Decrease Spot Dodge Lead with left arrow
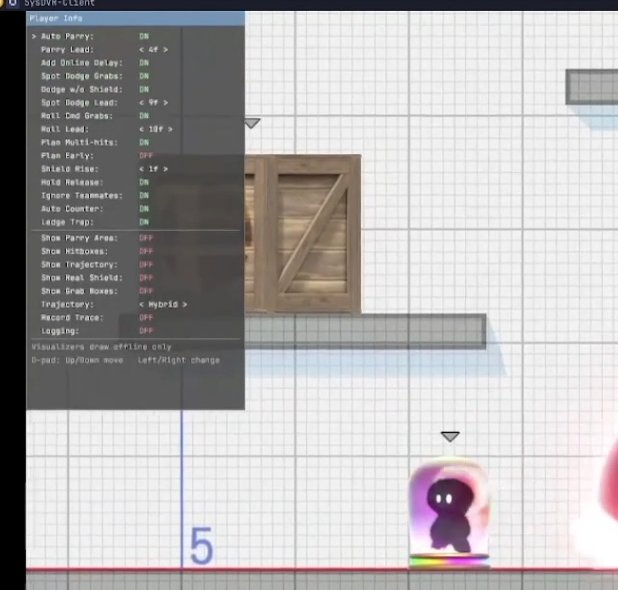Viewport: 618px width, 590px height. pos(141,102)
